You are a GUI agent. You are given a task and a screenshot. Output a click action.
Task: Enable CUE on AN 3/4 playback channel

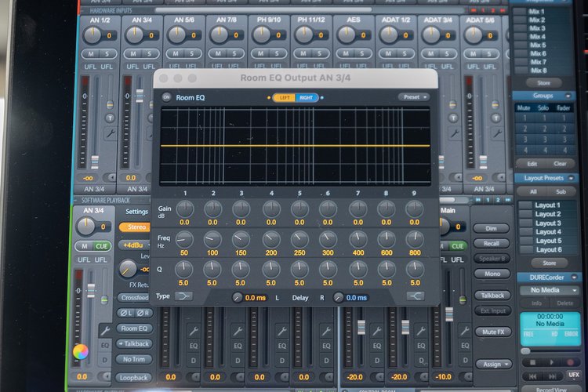click(103, 246)
